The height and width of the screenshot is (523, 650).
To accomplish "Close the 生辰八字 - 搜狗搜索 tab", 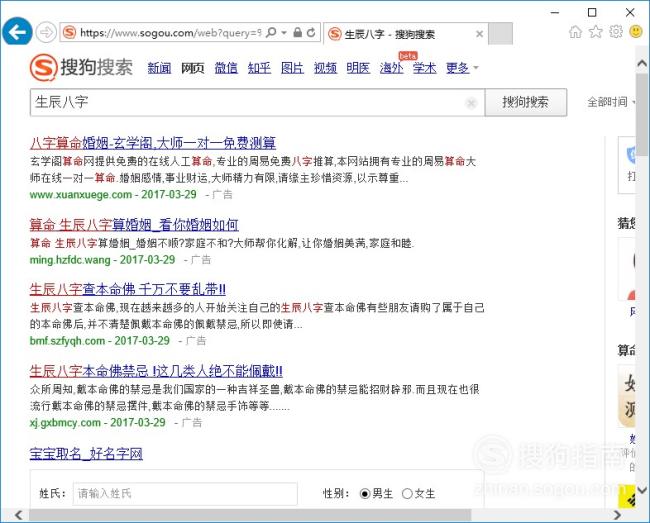I will (x=479, y=34).
